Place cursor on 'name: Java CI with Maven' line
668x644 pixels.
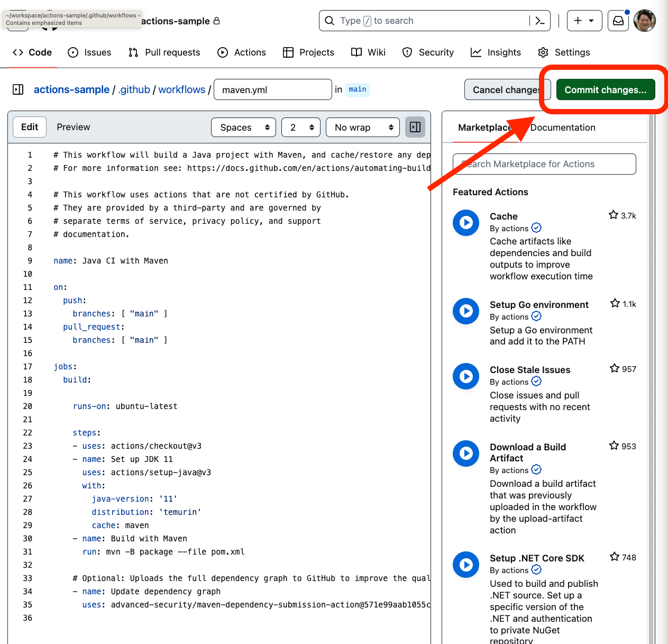click(111, 261)
